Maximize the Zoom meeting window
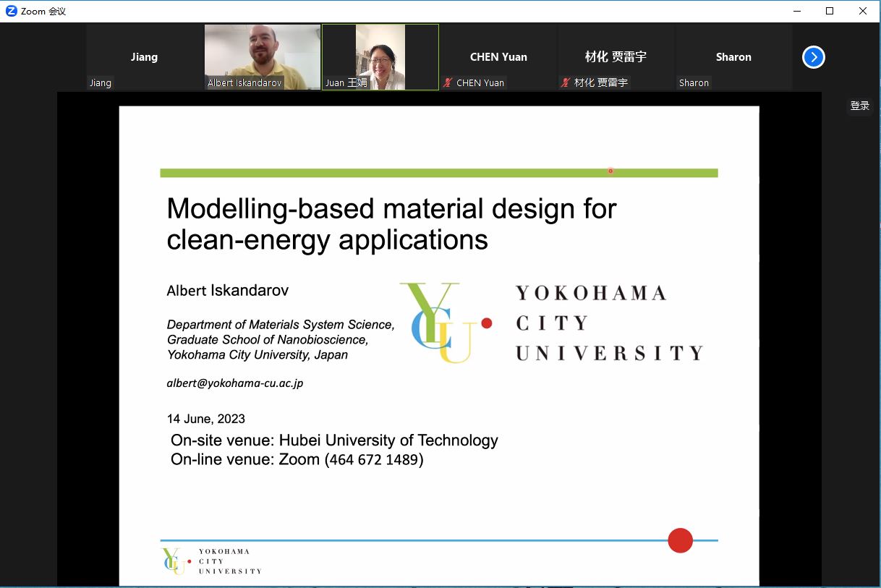This screenshot has height=588, width=881. click(830, 11)
